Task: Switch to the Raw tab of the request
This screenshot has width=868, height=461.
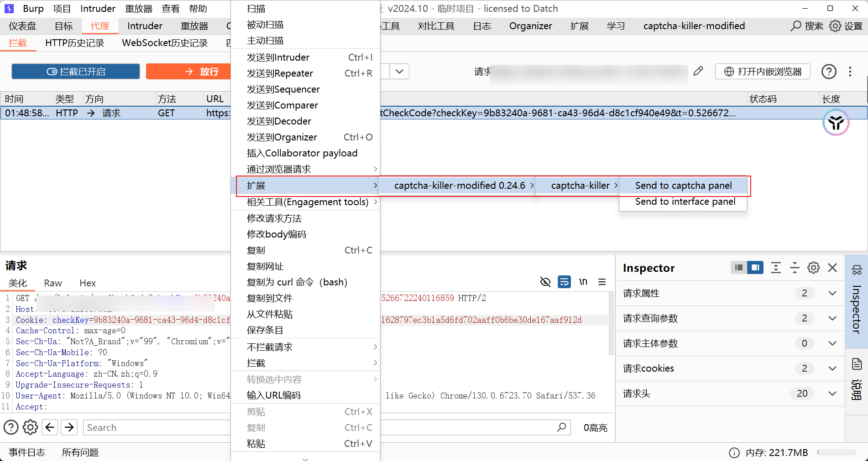Action: (52, 283)
